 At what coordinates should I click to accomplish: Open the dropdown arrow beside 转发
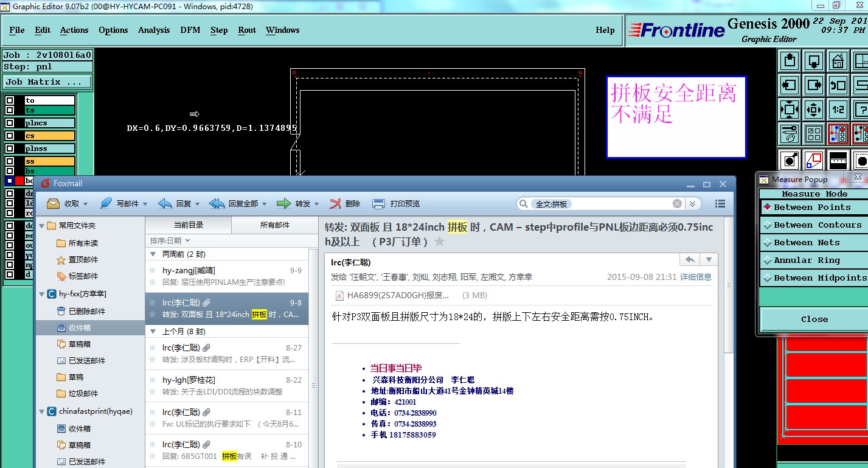(317, 204)
